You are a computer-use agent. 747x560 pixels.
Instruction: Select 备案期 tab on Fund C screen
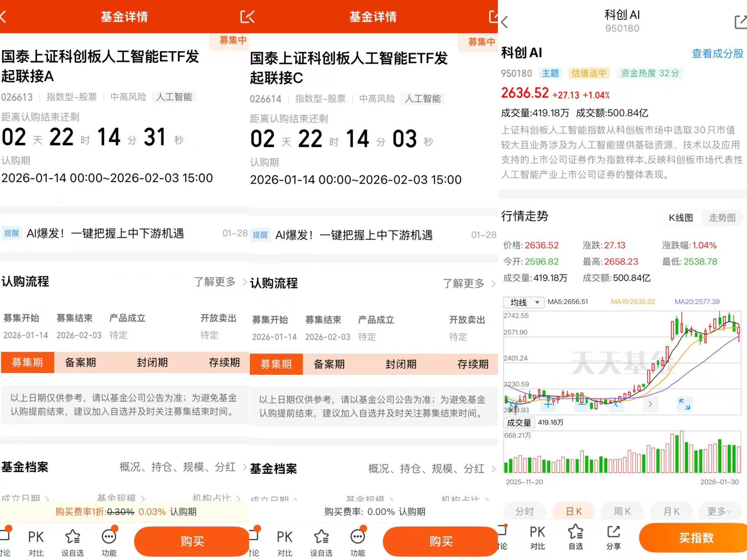point(329,364)
